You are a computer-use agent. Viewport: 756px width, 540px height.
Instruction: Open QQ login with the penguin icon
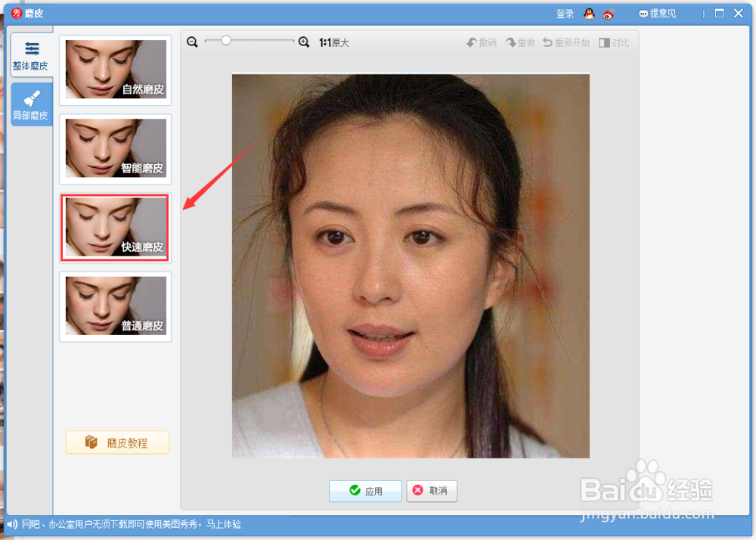click(x=589, y=13)
